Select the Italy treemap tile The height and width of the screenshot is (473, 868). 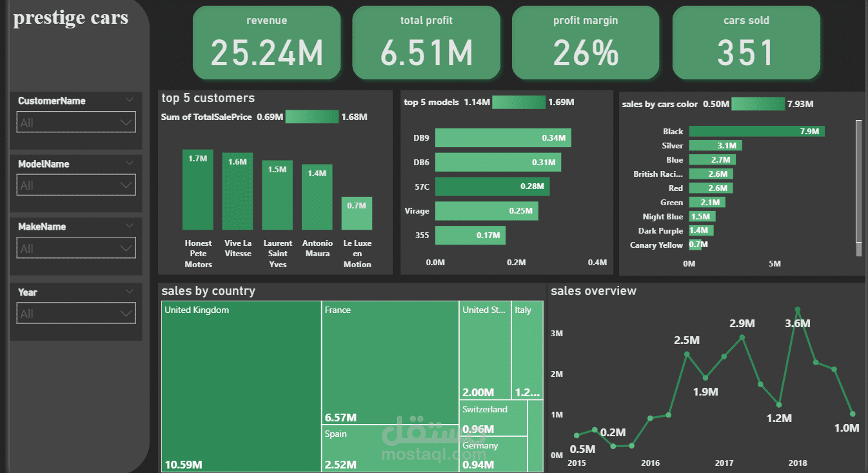[x=528, y=350]
